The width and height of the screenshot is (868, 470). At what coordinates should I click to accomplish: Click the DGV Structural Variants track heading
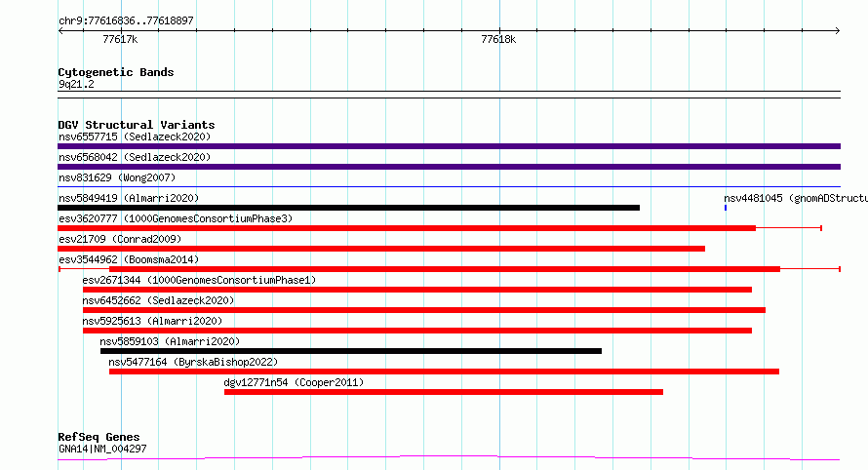pyautogui.click(x=137, y=125)
